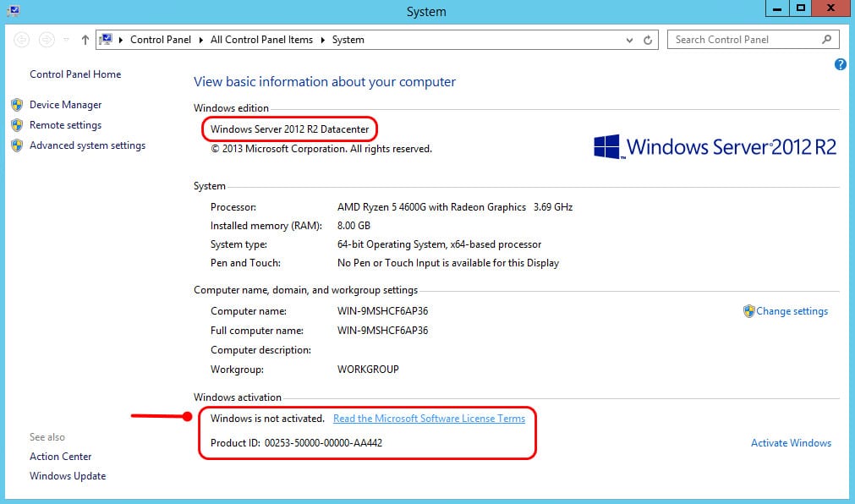The width and height of the screenshot is (855, 504).
Task: Click the Forward navigation arrow
Action: [x=47, y=40]
